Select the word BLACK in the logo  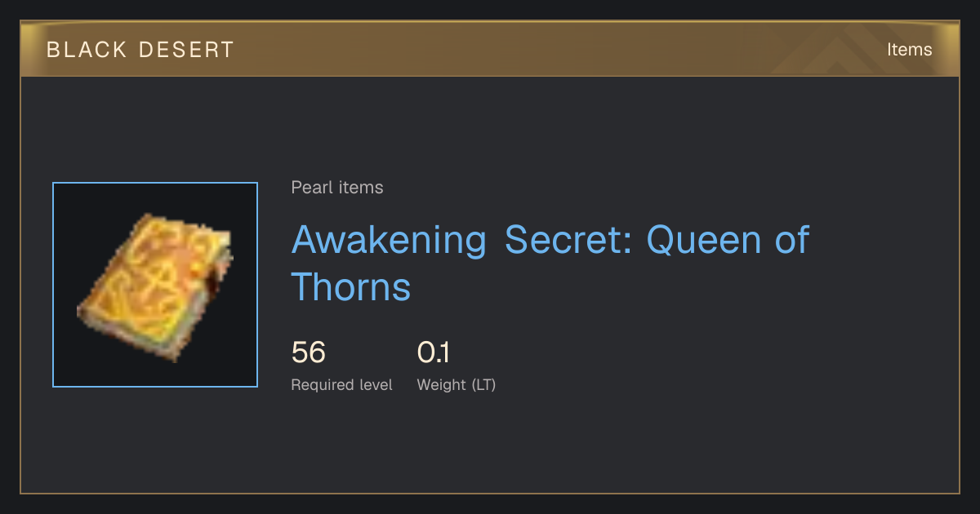pos(76,50)
